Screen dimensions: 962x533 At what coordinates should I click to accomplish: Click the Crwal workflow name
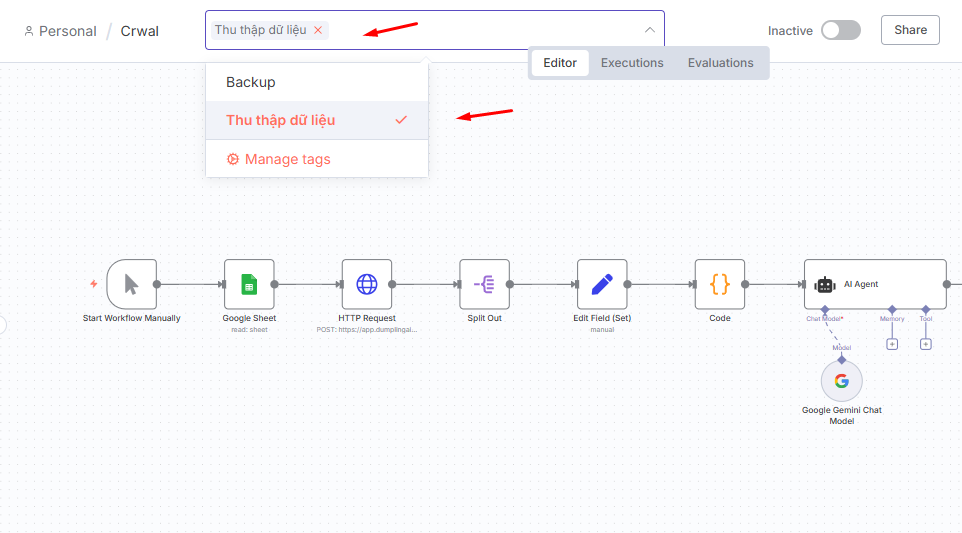point(139,31)
